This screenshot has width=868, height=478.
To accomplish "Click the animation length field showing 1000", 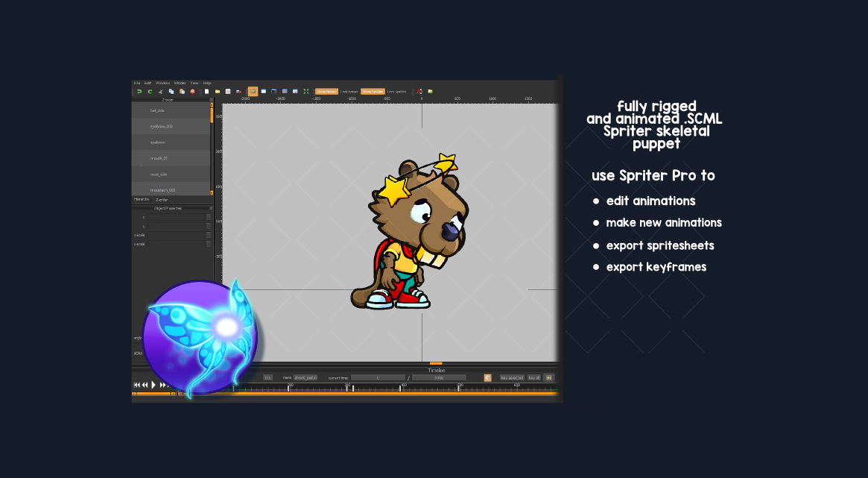I will [439, 378].
